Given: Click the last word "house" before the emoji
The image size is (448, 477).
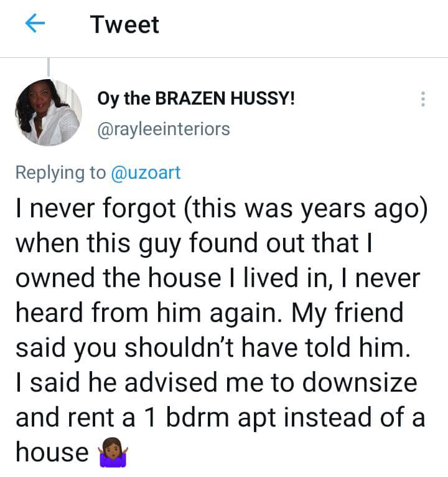Looking at the screenshot, I should pyautogui.click(x=52, y=452).
